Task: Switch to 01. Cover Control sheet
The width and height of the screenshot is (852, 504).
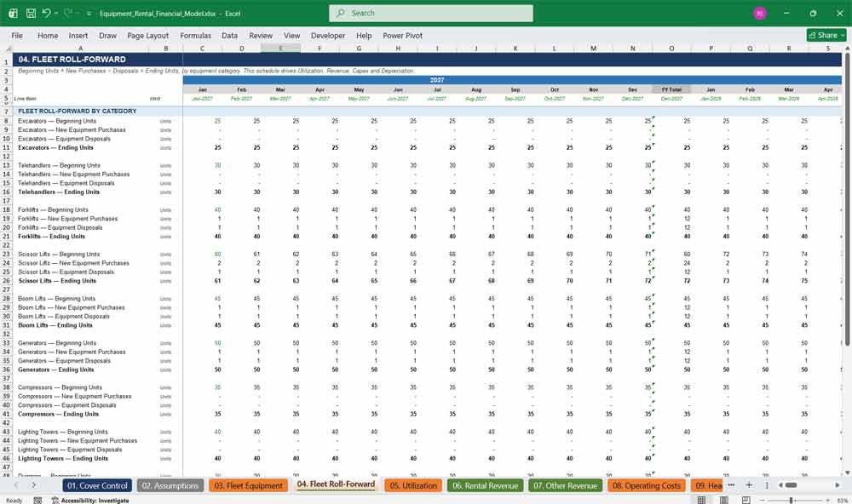Action: pos(97,485)
